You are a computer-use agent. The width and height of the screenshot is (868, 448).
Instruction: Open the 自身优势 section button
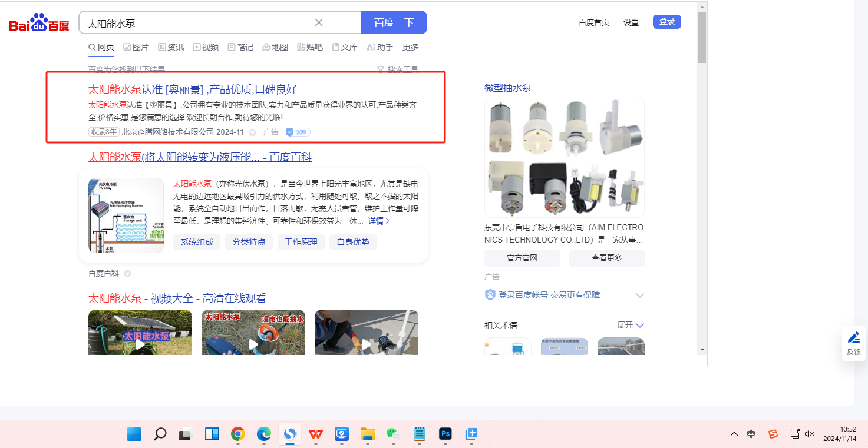[353, 242]
